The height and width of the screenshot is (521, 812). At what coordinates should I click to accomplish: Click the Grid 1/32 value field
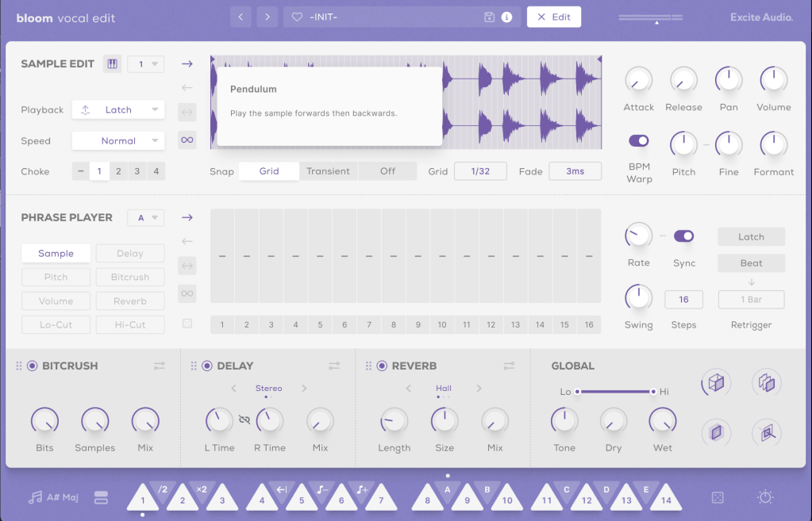480,171
